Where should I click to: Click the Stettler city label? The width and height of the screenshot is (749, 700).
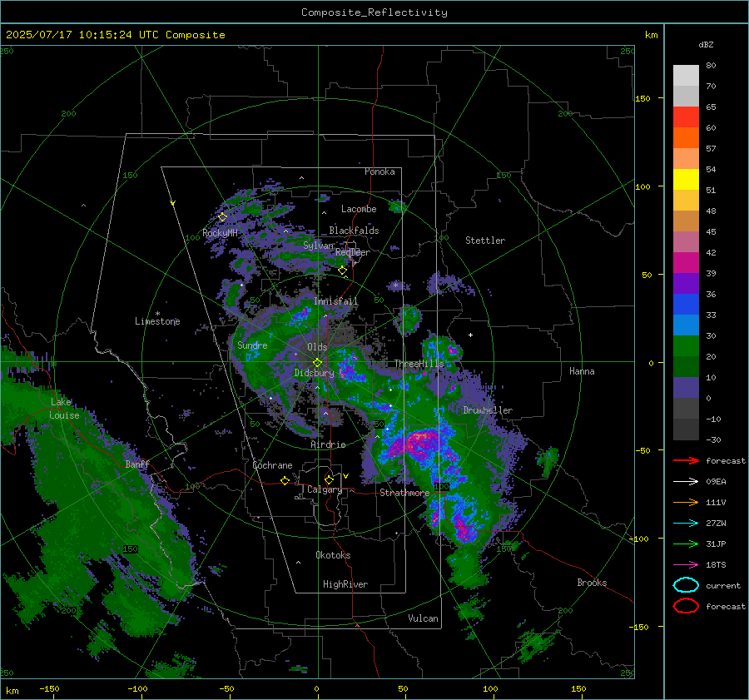point(485,241)
